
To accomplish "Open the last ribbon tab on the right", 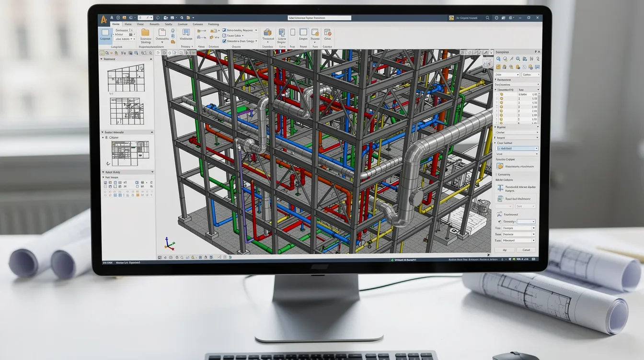I will click(213, 24).
